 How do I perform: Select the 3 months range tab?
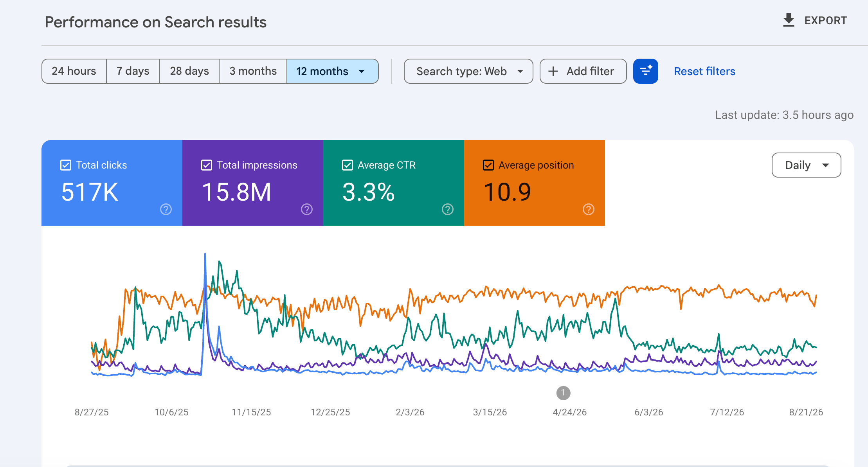[x=253, y=71]
